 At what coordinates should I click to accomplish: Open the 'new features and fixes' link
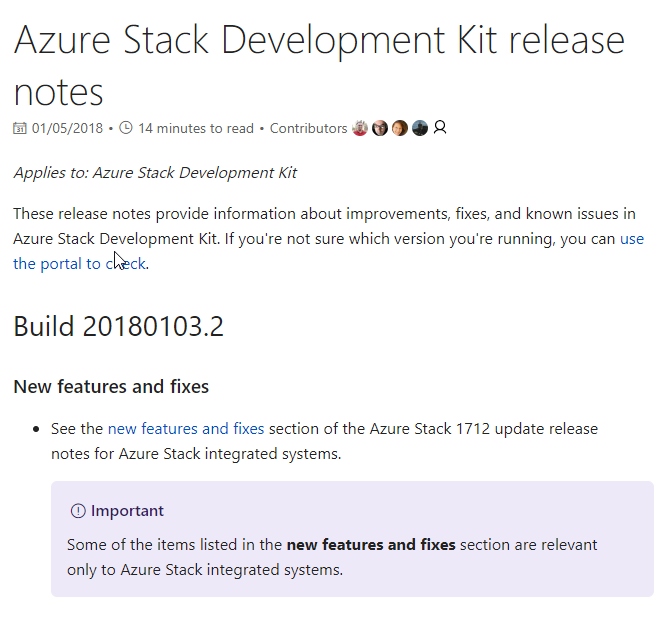point(186,429)
